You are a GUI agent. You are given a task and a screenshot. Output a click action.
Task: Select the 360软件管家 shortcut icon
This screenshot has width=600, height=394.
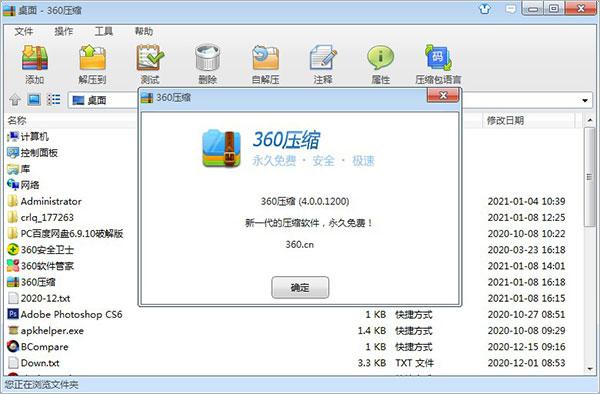tap(13, 265)
